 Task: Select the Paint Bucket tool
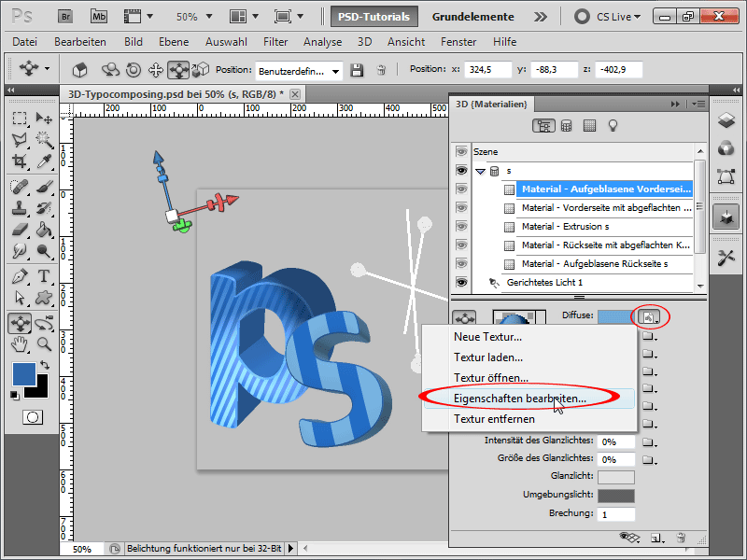[x=44, y=230]
